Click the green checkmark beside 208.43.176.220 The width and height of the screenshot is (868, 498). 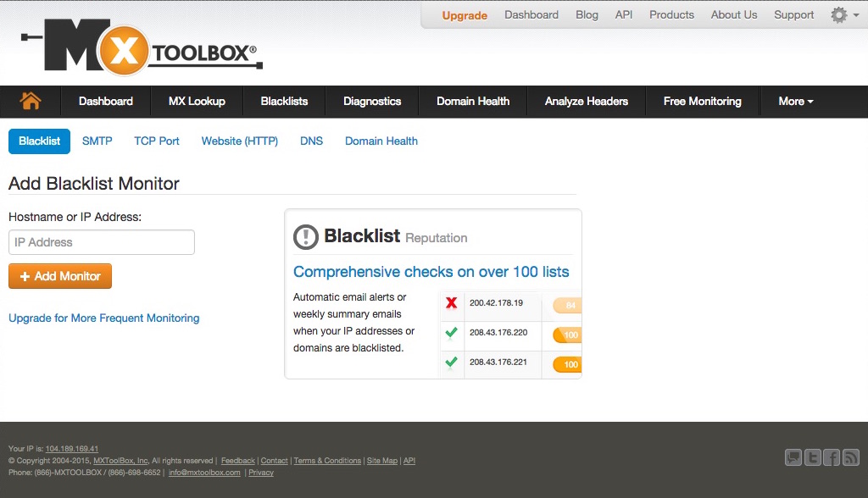click(x=451, y=334)
